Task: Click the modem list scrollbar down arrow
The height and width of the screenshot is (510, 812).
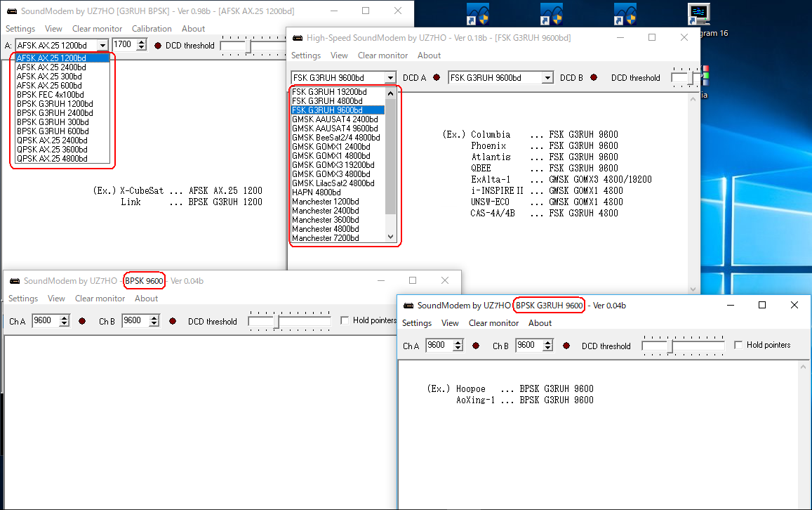Action: pyautogui.click(x=390, y=237)
